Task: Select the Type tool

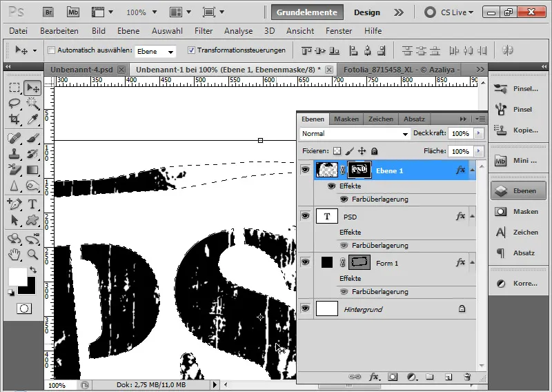Action: 32,204
